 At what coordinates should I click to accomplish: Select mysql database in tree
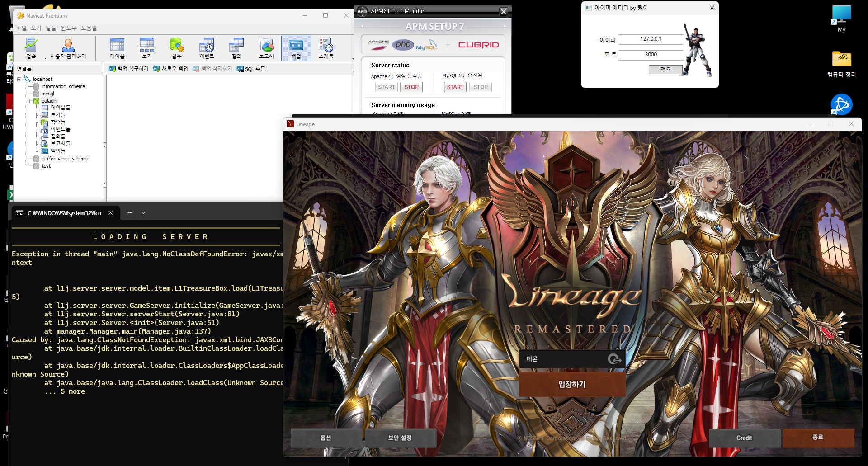[x=44, y=94]
